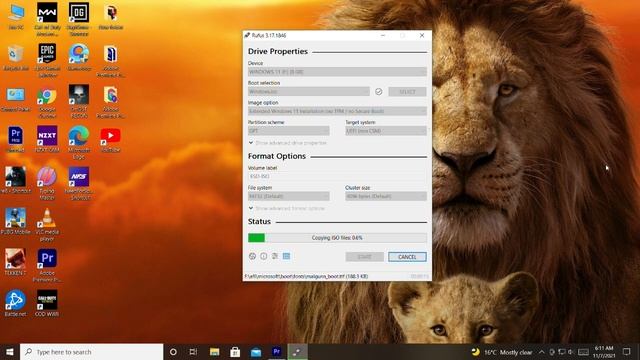Open Google Chrome desktop shortcut
This screenshot has height=360, width=640.
[x=47, y=102]
